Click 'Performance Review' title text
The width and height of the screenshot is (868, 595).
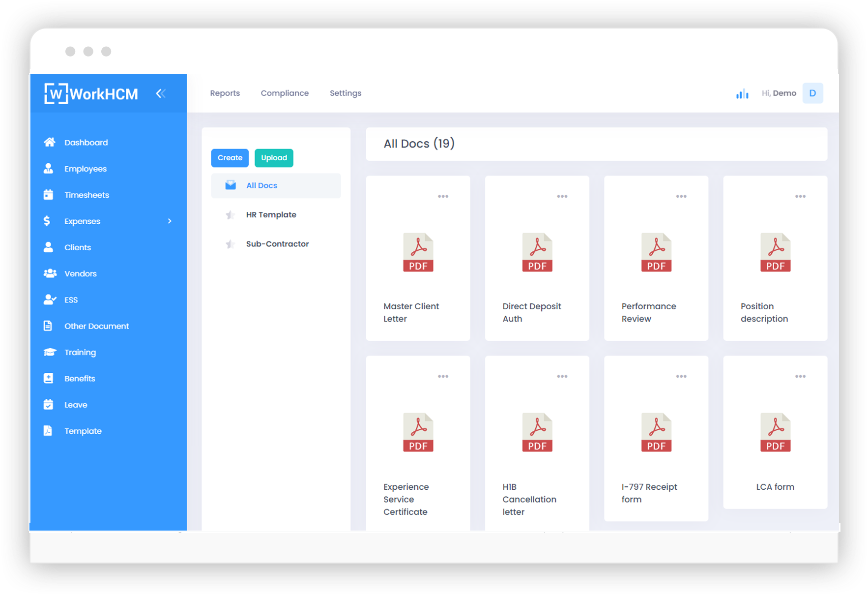pos(648,312)
